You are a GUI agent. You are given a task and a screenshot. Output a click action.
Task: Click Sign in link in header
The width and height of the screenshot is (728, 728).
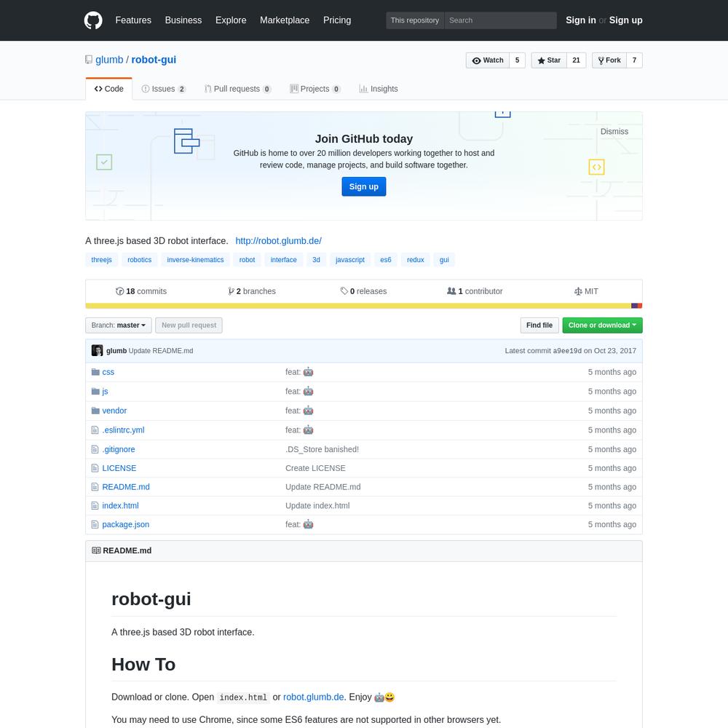(x=580, y=20)
